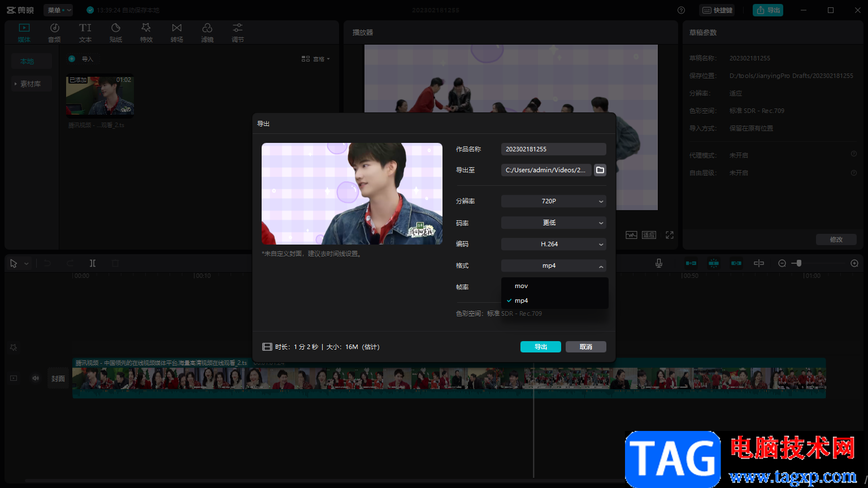Toggle auto snap on timeline
The height and width of the screenshot is (488, 868).
714,263
